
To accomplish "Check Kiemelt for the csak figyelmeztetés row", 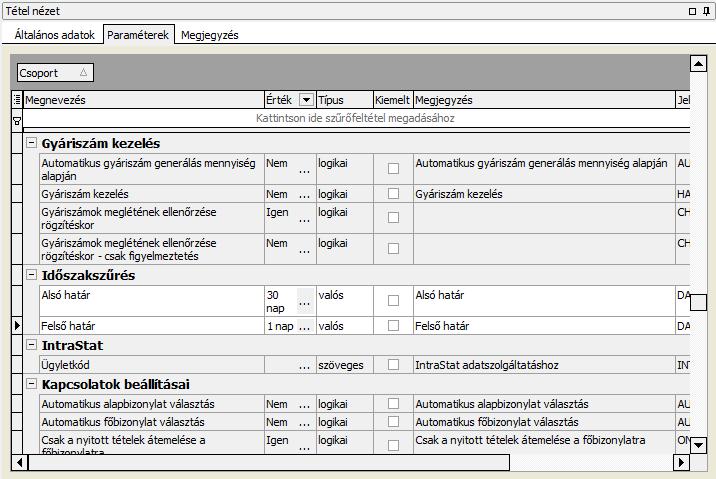I will [x=393, y=248].
